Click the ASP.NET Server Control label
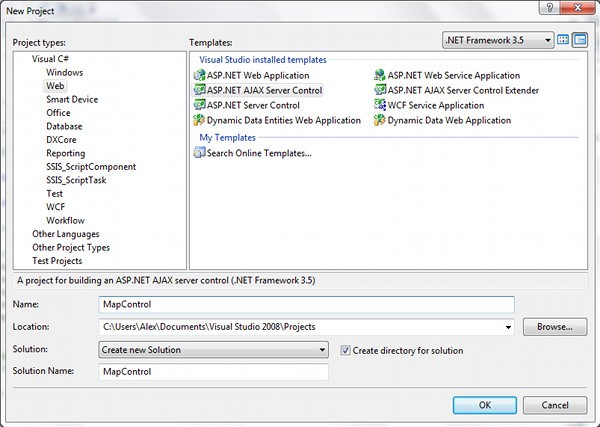This screenshot has width=600, height=427. (253, 105)
